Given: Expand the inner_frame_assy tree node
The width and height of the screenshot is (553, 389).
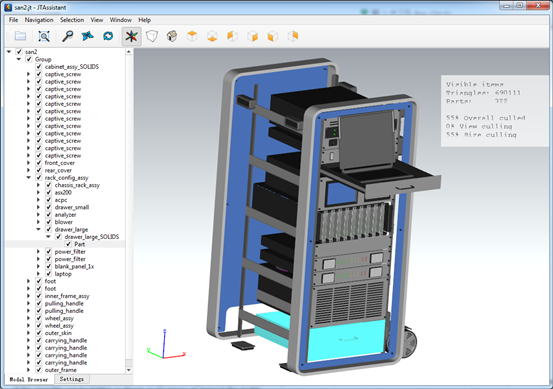Looking at the screenshot, I should 29,296.
